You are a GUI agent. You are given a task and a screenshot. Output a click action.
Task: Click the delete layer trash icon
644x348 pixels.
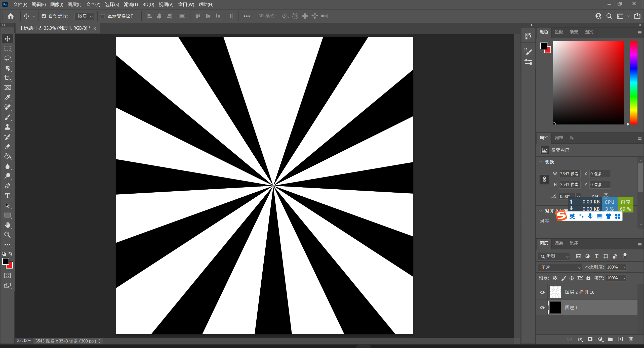(630, 339)
